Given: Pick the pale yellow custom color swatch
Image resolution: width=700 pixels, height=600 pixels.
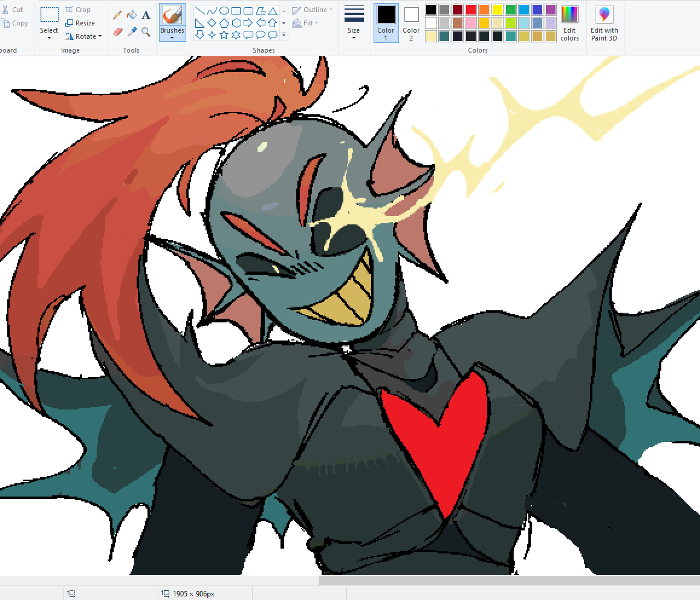Looking at the screenshot, I should [431, 36].
